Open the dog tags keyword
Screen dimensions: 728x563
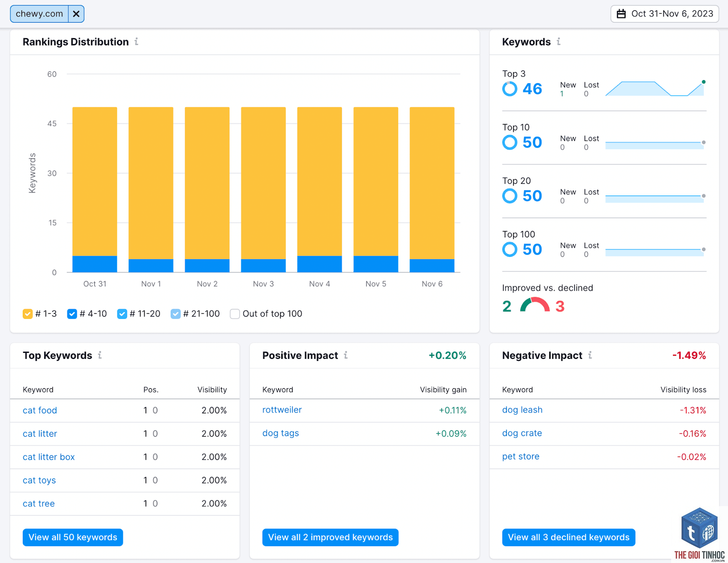pos(281,433)
